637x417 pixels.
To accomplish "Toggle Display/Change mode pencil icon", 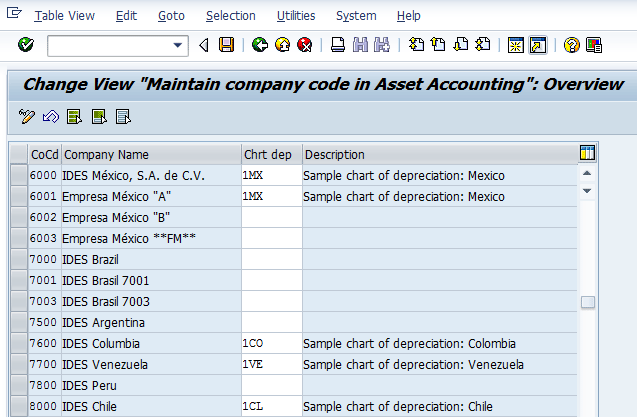I will point(27,117).
